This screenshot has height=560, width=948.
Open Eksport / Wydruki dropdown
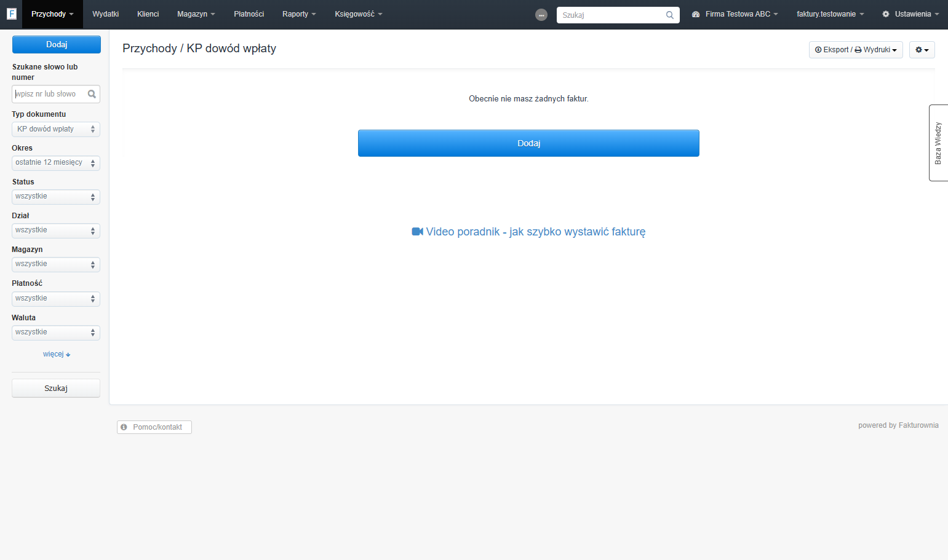tap(856, 50)
